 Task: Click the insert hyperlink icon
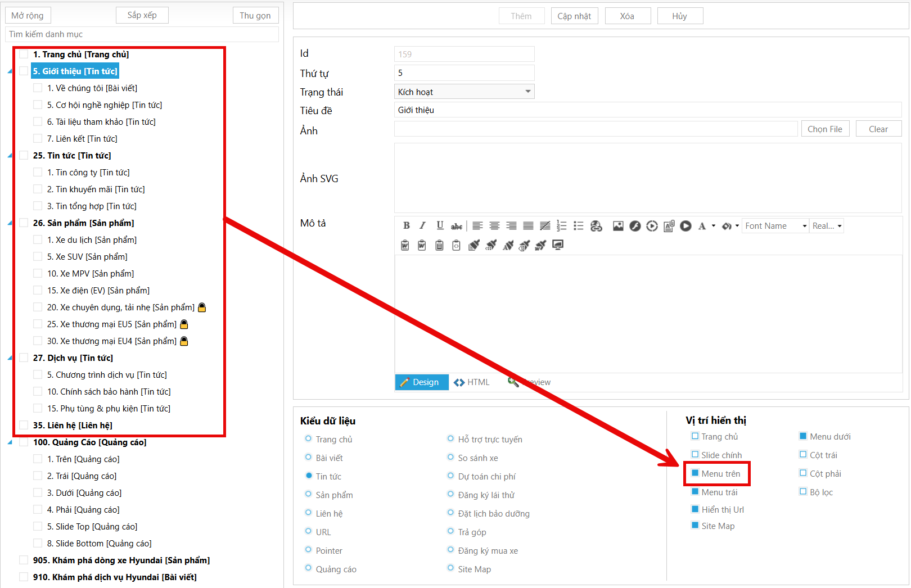point(596,226)
